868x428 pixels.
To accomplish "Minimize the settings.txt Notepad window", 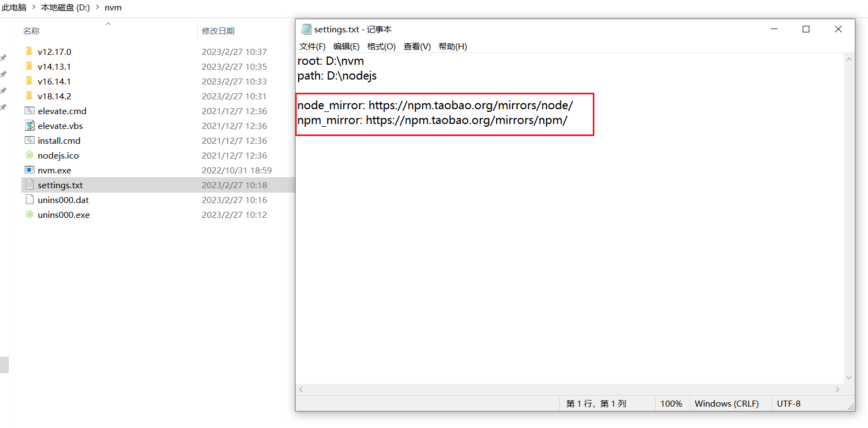I will coord(774,29).
